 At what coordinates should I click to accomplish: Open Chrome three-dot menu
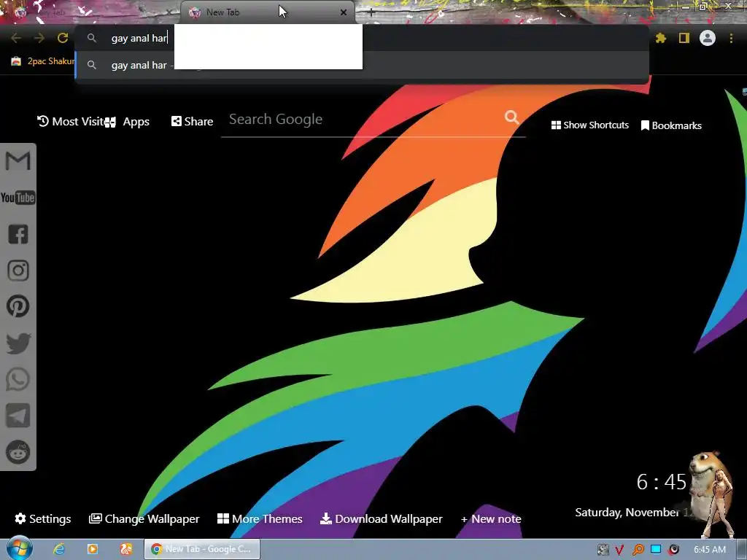click(x=731, y=38)
